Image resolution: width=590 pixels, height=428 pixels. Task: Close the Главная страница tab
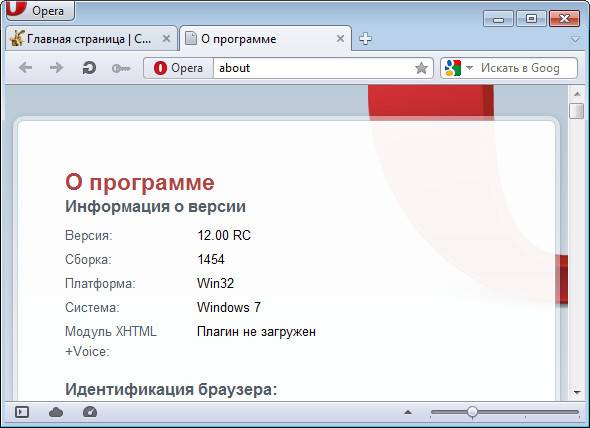166,38
